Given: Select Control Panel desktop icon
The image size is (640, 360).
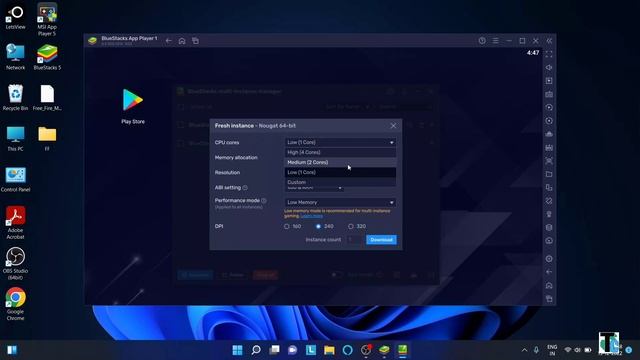Looking at the screenshot, I should point(16,179).
